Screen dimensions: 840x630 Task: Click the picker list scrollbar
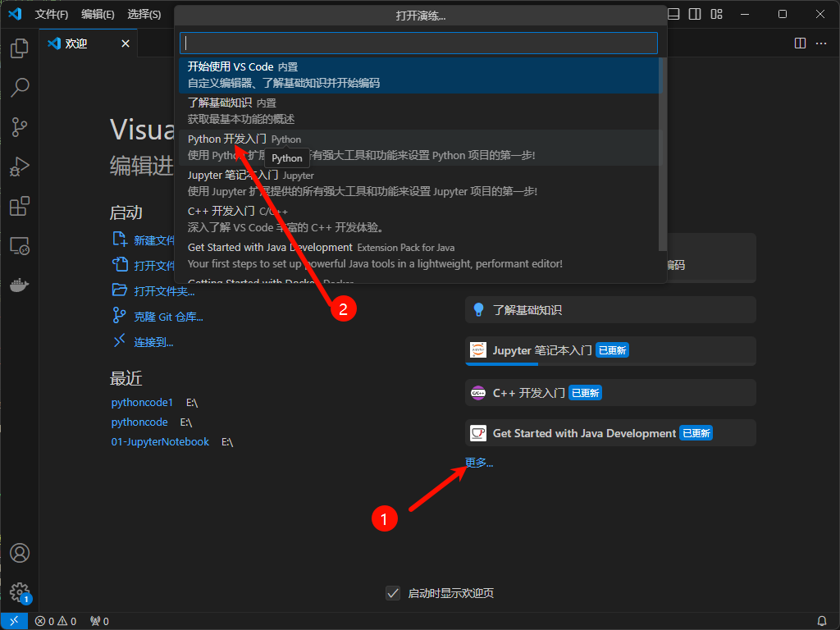pyautogui.click(x=663, y=154)
